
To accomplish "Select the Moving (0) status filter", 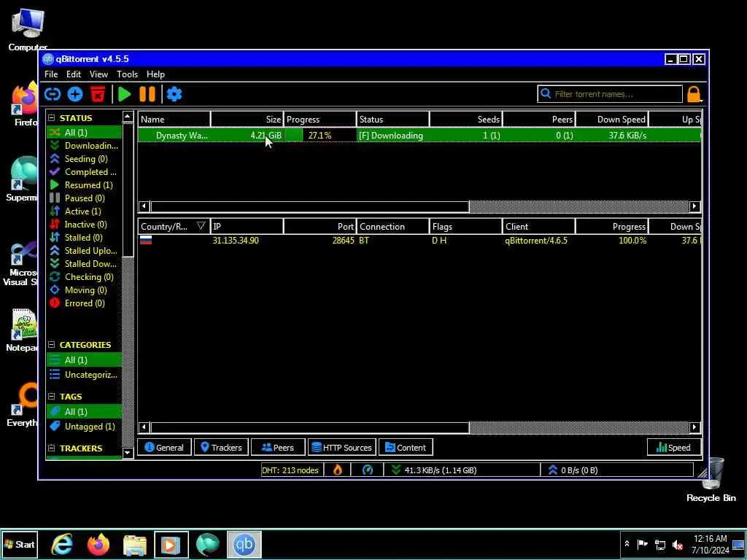I will (84, 289).
